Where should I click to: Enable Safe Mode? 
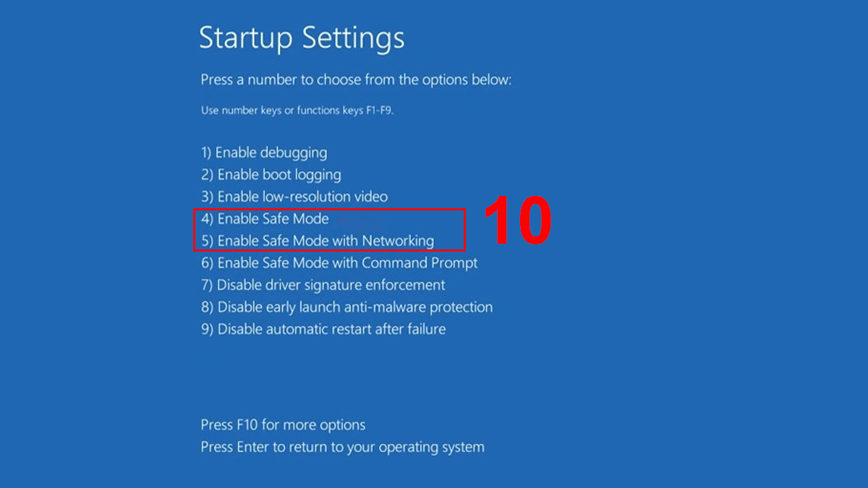click(263, 218)
